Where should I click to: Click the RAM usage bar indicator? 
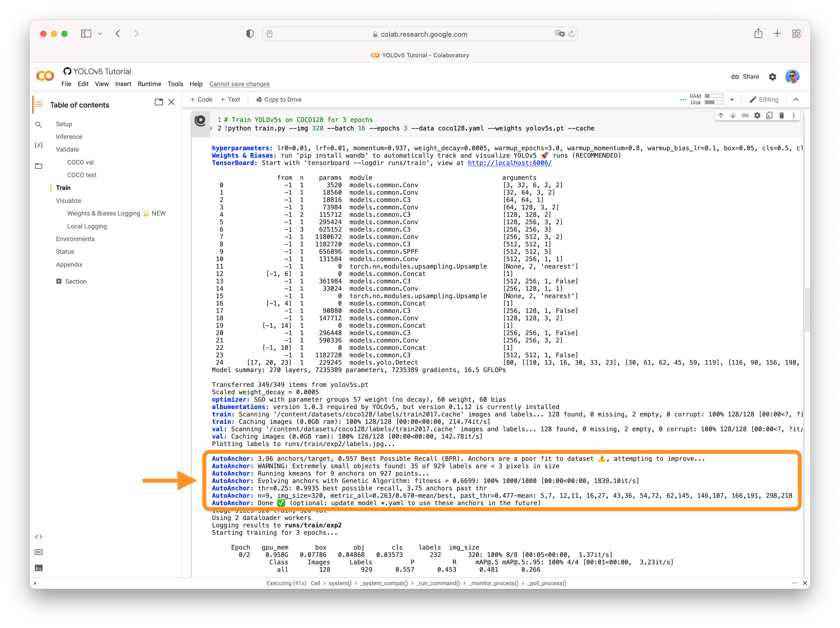[714, 96]
